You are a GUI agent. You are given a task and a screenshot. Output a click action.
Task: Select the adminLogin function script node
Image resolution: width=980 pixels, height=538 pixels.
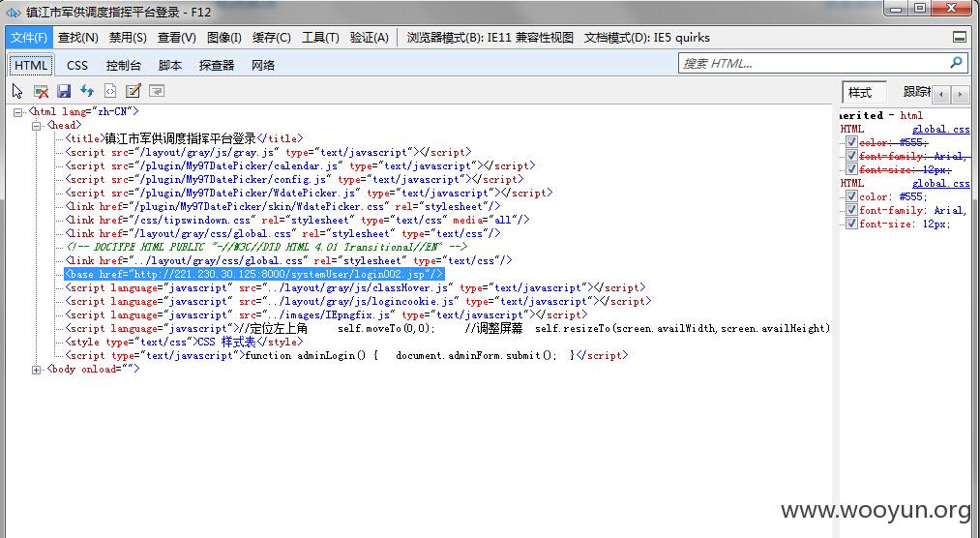[346, 355]
